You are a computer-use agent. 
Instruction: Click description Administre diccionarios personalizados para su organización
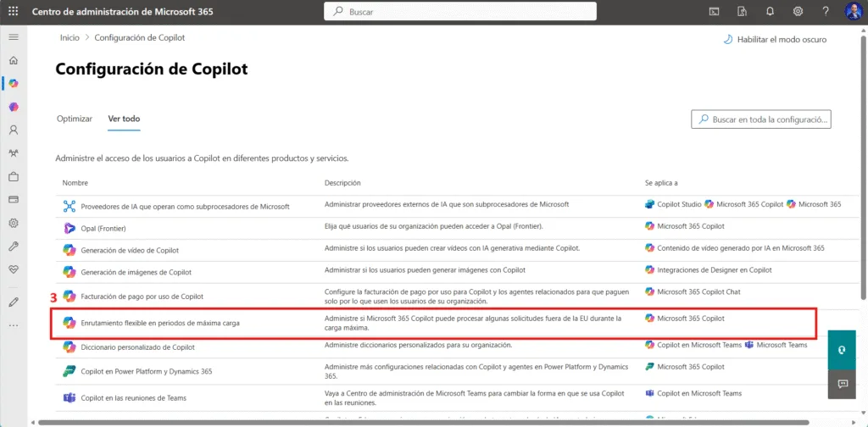click(418, 345)
